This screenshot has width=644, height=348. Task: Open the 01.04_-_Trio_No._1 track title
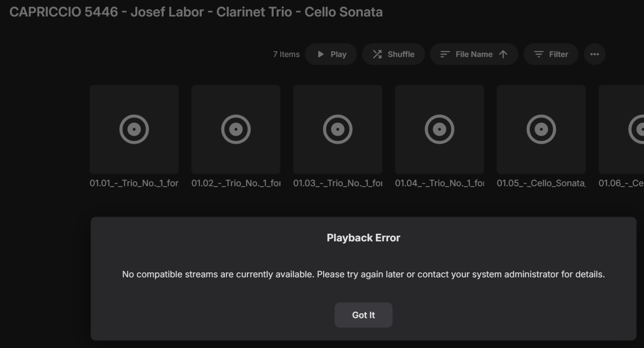440,183
